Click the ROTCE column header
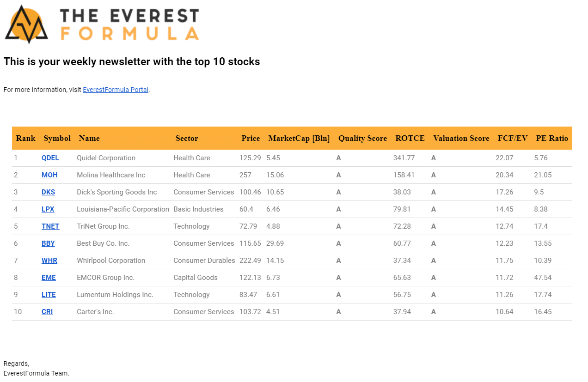 410,139
